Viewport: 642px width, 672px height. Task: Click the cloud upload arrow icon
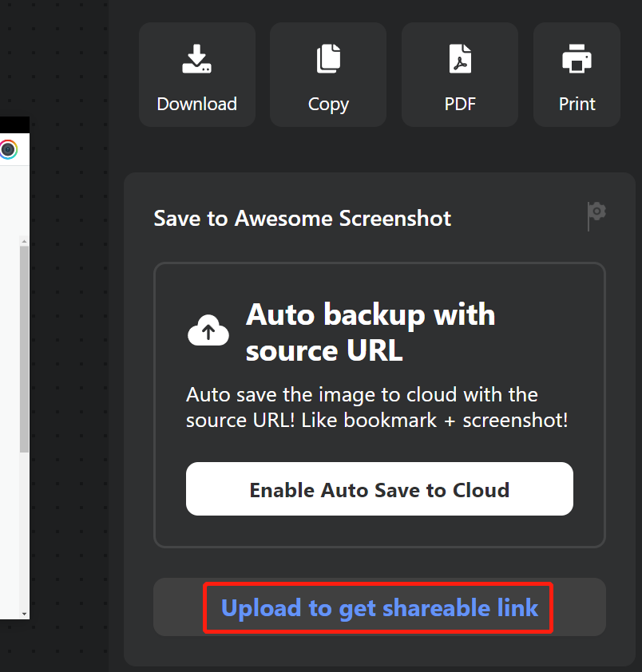[x=208, y=330]
